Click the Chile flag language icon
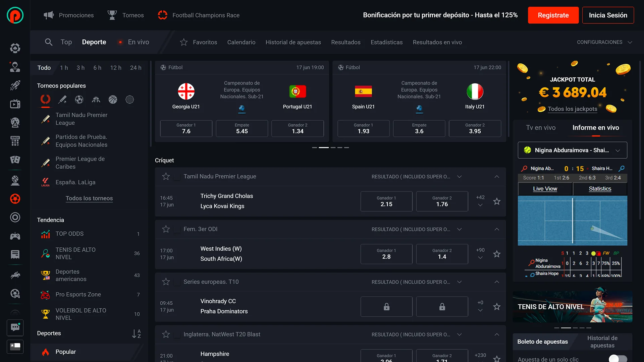This screenshot has height=362, width=644. (x=15, y=347)
